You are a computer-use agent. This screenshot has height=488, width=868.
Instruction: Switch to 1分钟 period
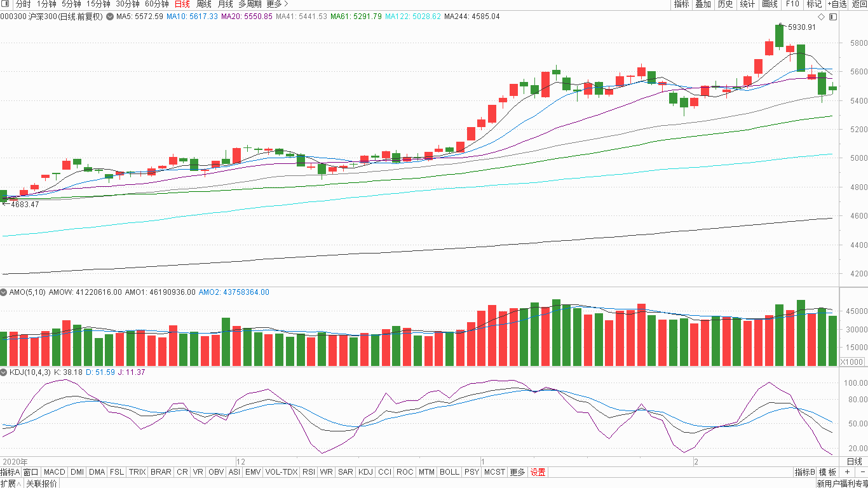tap(46, 4)
